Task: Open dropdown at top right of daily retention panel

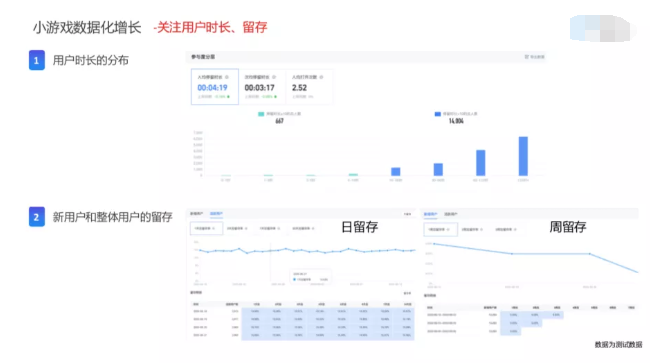Action: pyautogui.click(x=407, y=214)
